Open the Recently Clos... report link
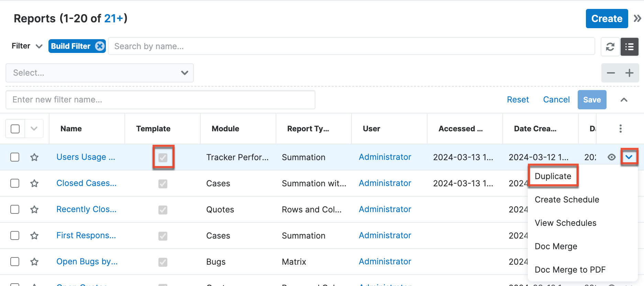The image size is (644, 286). coord(87,209)
